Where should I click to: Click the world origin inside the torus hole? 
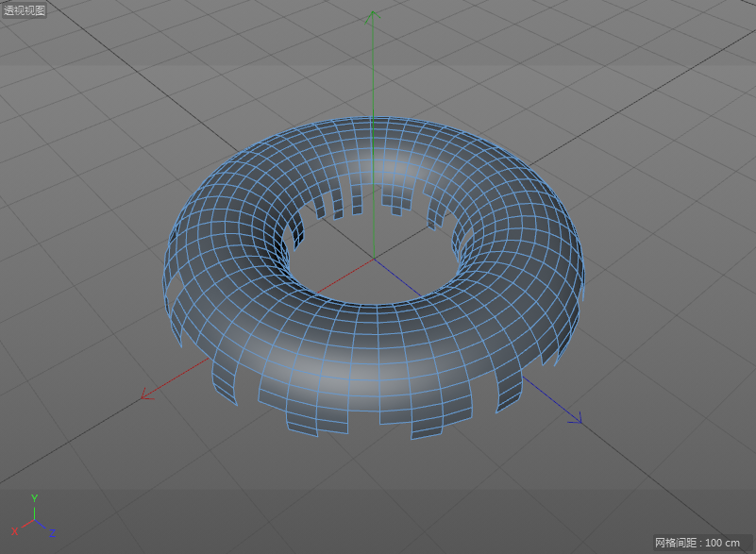point(374,257)
